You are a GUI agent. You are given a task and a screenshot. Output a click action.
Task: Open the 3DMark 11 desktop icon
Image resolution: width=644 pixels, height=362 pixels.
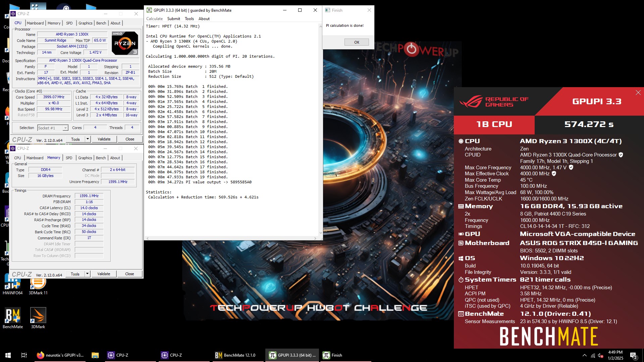click(38, 284)
